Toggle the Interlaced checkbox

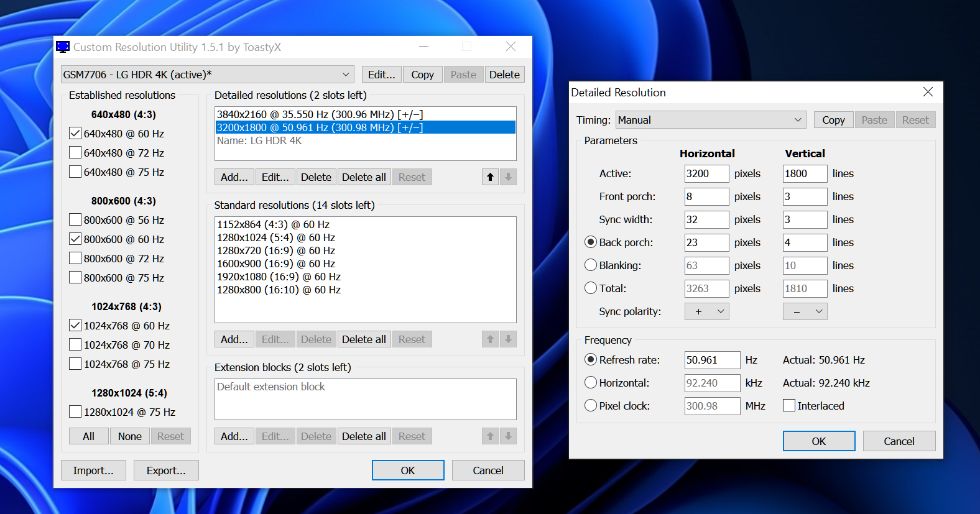click(789, 406)
